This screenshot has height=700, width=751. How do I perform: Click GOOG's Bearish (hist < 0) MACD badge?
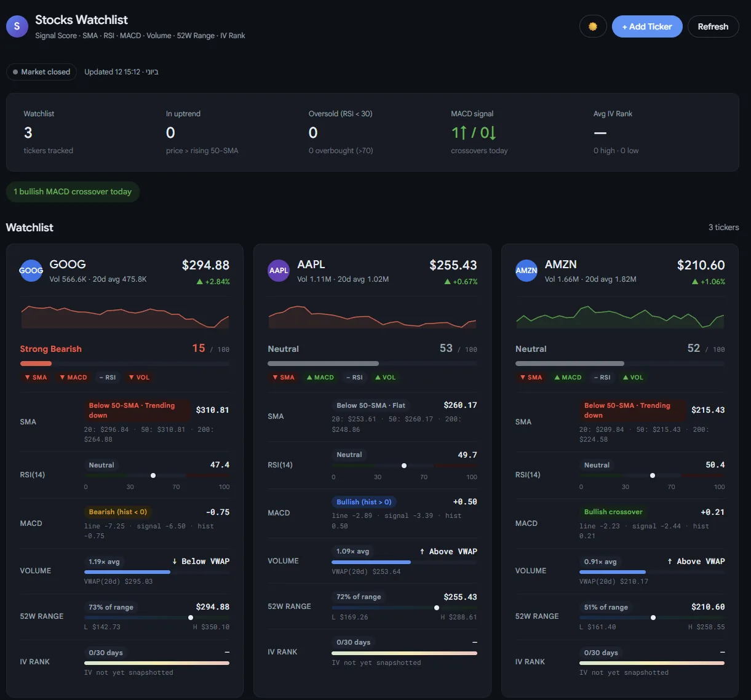pos(118,512)
